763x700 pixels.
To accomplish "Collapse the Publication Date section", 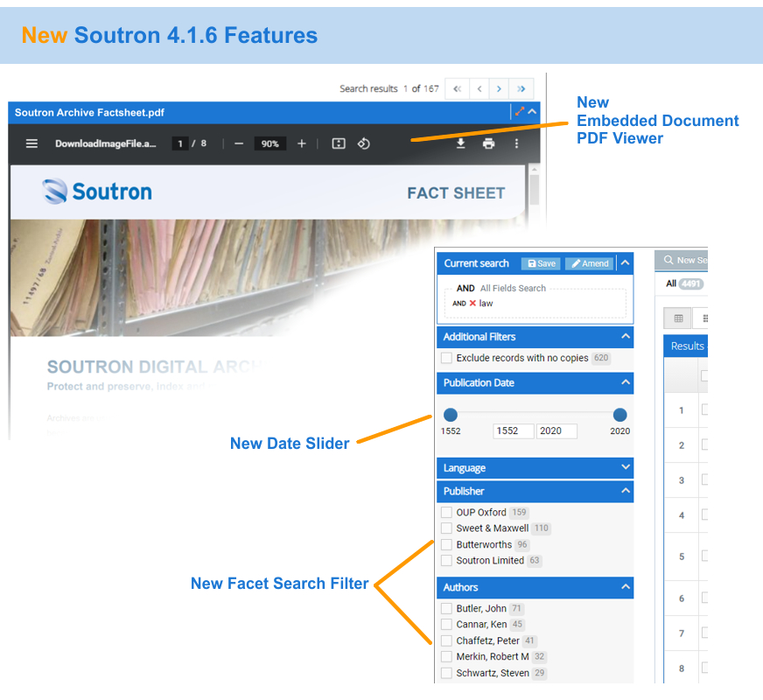I will point(626,382).
